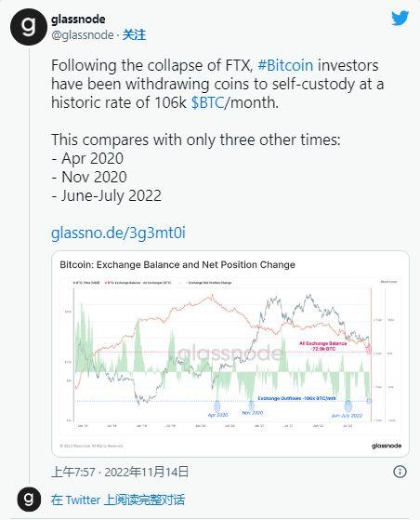Open the Twitter bird logo icon
Viewport: 420px width, 520px height.
[x=400, y=19]
